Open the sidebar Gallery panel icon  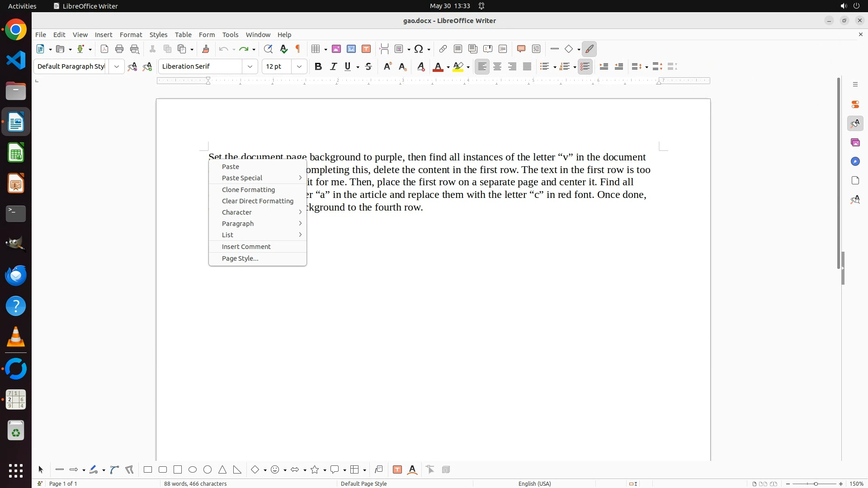click(855, 143)
